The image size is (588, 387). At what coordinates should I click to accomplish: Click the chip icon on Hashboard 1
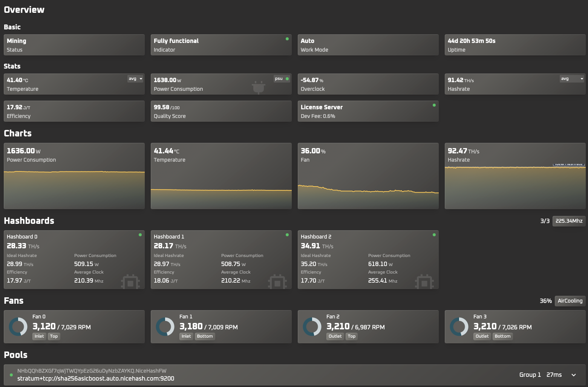point(277,282)
